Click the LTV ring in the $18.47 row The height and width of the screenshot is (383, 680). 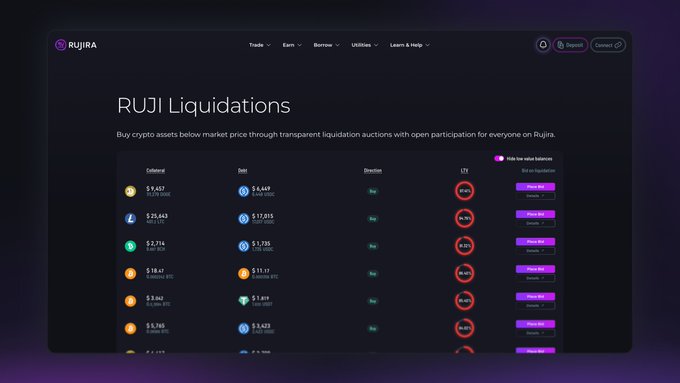pyautogui.click(x=464, y=273)
